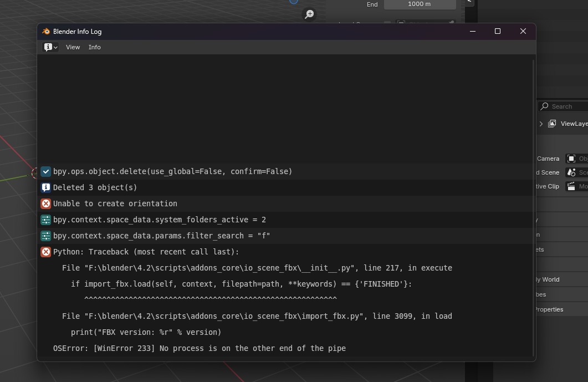Viewport: 588px width, 382px height.
Task: Click the __init__.py line 217 traceback line
Action: point(257,268)
